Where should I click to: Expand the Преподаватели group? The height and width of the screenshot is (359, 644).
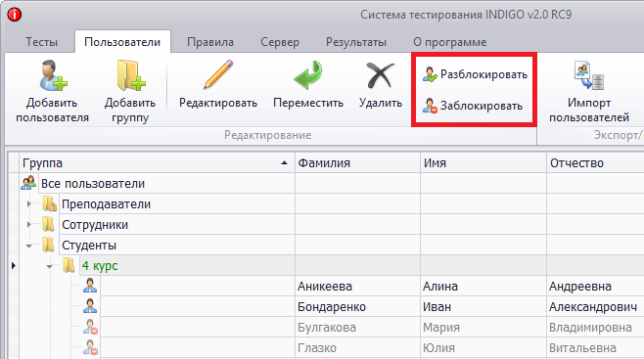(x=29, y=203)
